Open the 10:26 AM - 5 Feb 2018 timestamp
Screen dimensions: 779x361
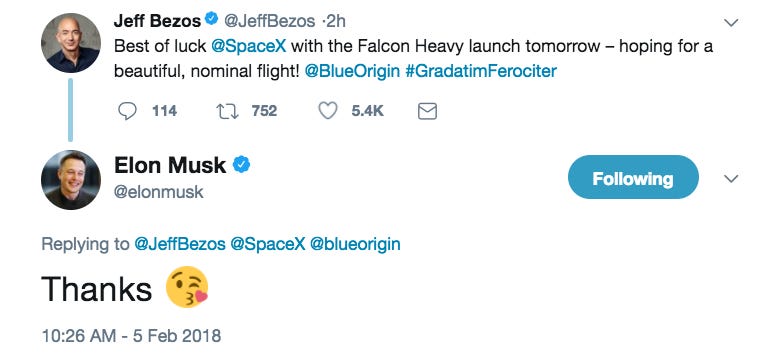[131, 336]
